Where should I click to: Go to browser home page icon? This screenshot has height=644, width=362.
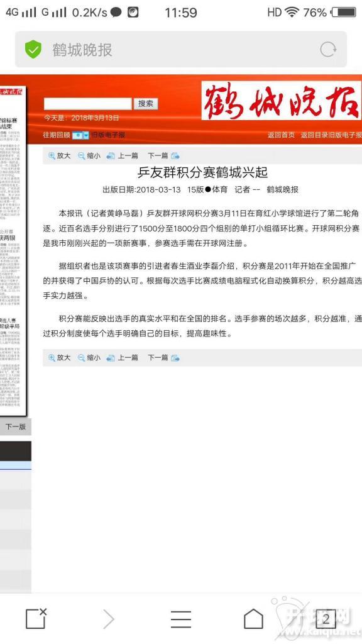(x=253, y=619)
